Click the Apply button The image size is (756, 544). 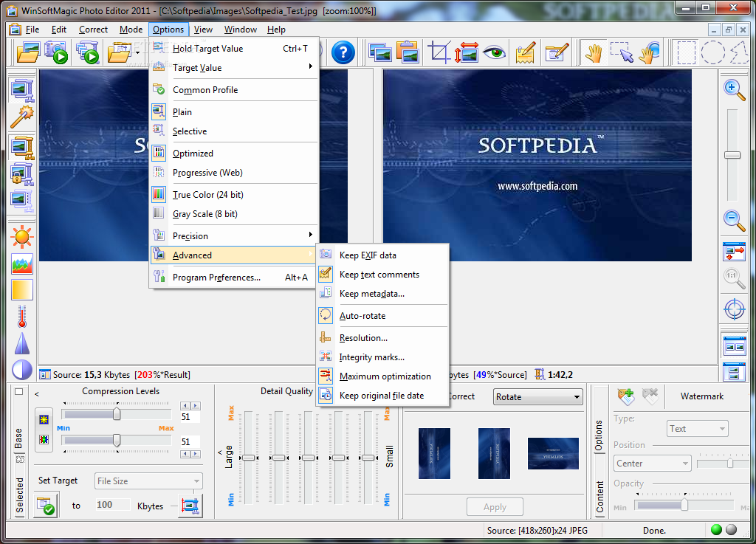click(x=495, y=507)
